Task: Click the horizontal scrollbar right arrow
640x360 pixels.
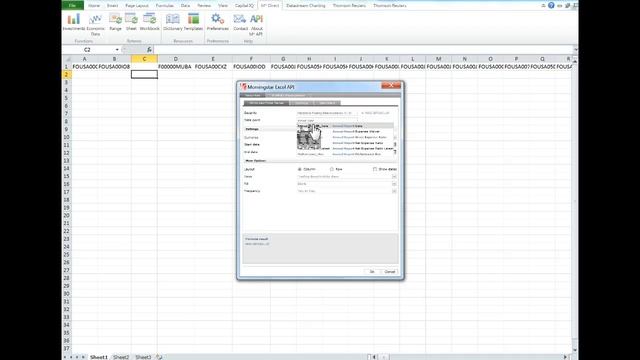Action: tap(566, 357)
